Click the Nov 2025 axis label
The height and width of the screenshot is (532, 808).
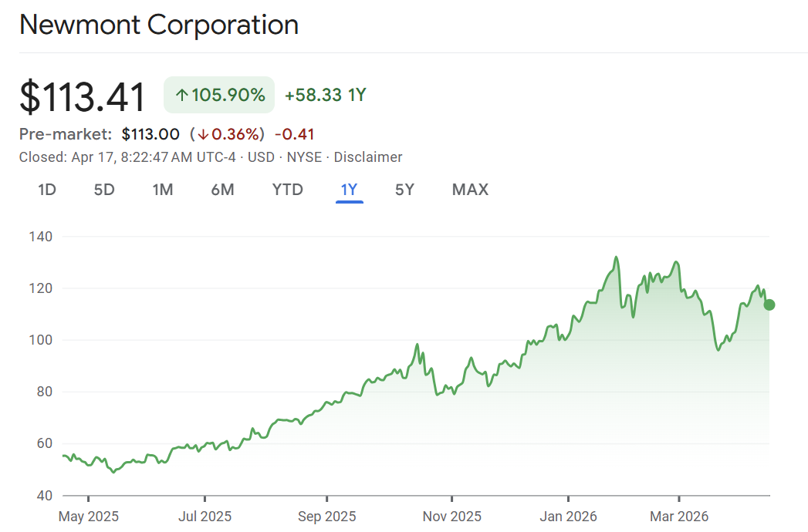[452, 517]
